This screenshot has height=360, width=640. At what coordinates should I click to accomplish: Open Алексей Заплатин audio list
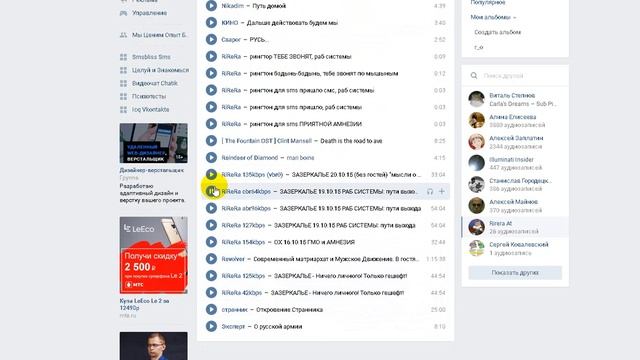pyautogui.click(x=515, y=142)
